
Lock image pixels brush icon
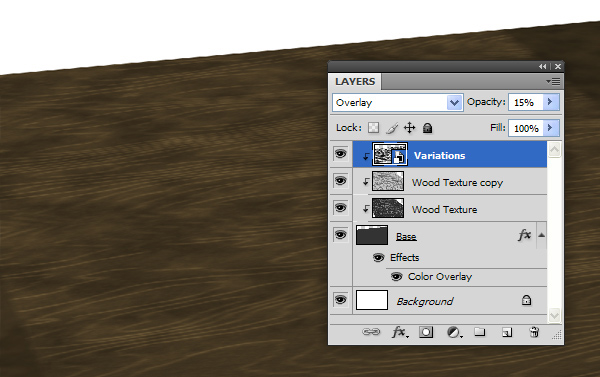pos(392,128)
